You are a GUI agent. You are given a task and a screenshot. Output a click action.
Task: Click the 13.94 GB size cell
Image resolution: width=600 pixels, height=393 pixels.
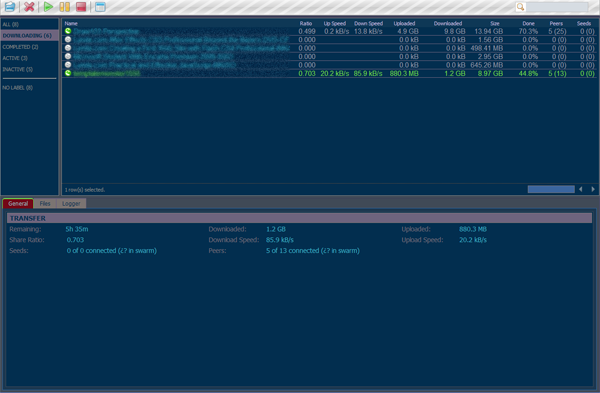point(489,31)
